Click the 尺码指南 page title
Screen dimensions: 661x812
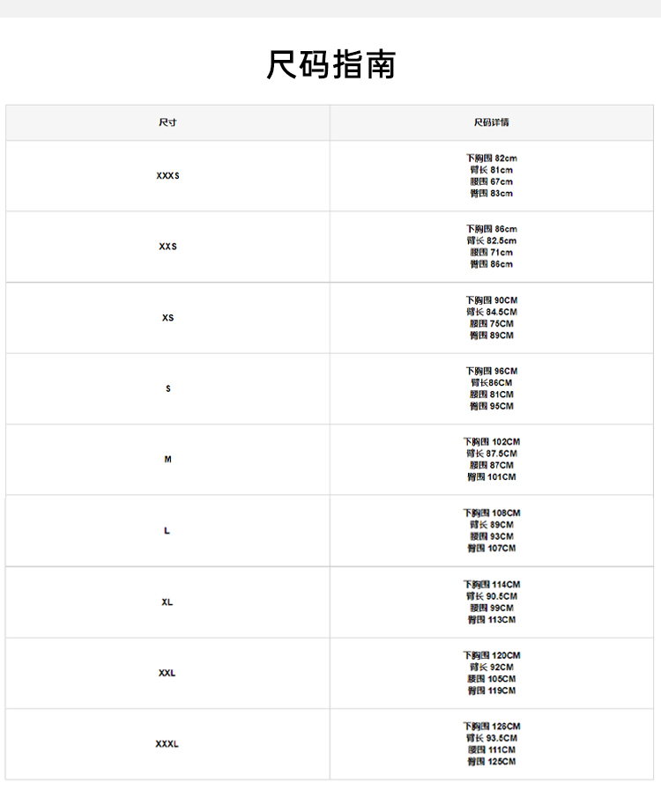[x=330, y=65]
